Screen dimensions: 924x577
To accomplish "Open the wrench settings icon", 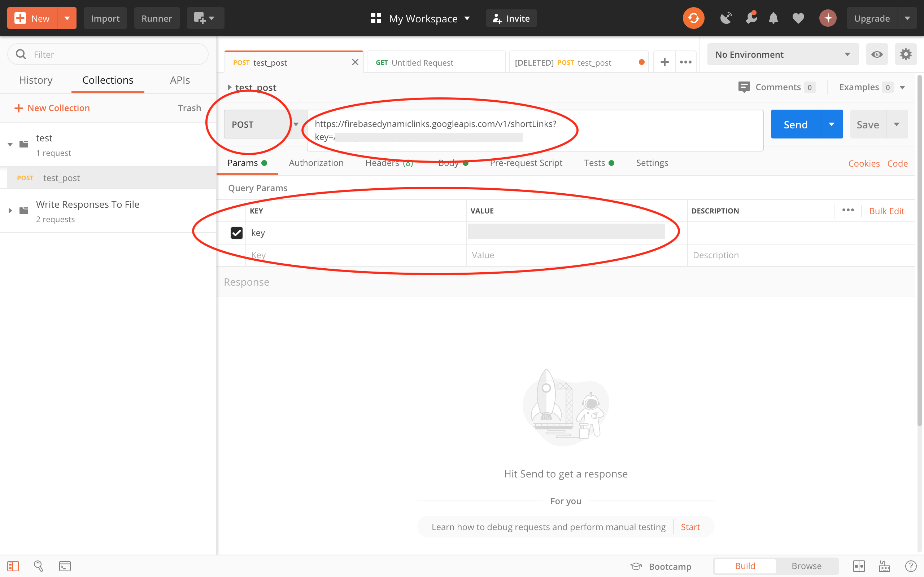I will [751, 18].
